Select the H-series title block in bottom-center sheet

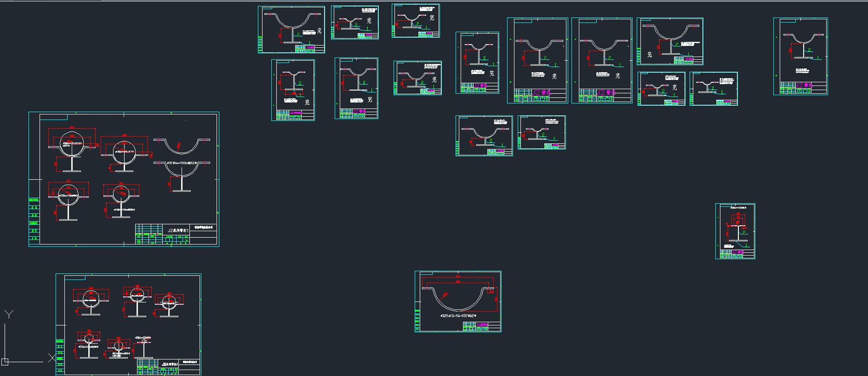(481, 325)
